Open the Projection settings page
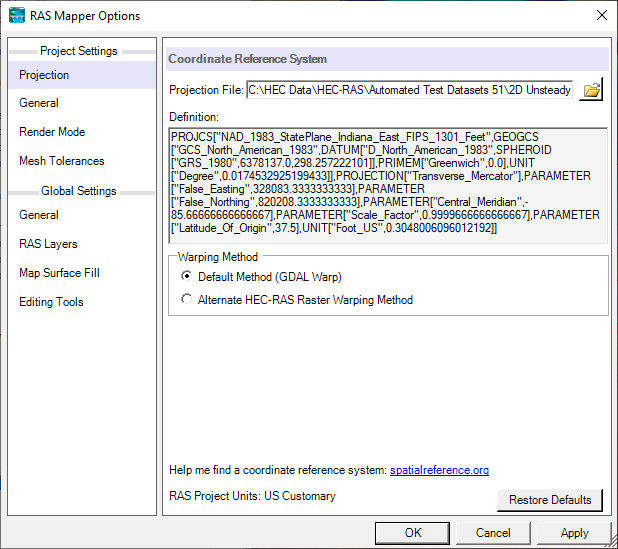 (x=82, y=75)
